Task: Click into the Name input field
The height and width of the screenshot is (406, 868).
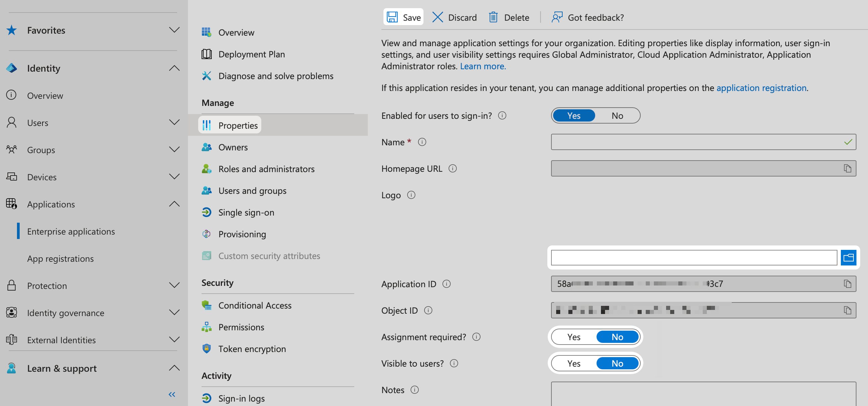Action: (x=703, y=142)
